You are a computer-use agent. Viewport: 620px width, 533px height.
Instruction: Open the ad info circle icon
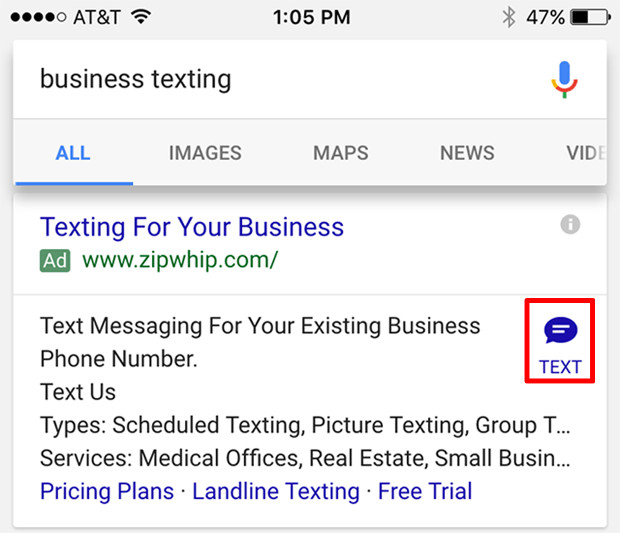pos(570,225)
